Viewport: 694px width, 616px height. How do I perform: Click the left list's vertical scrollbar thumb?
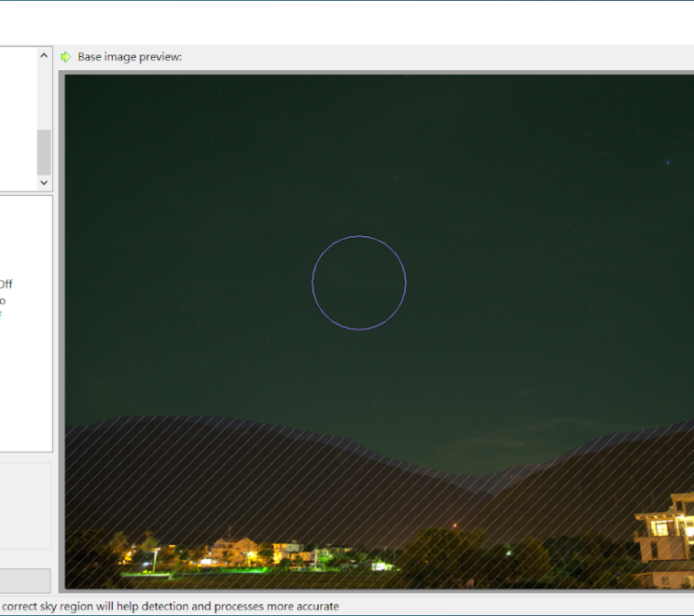click(x=44, y=151)
